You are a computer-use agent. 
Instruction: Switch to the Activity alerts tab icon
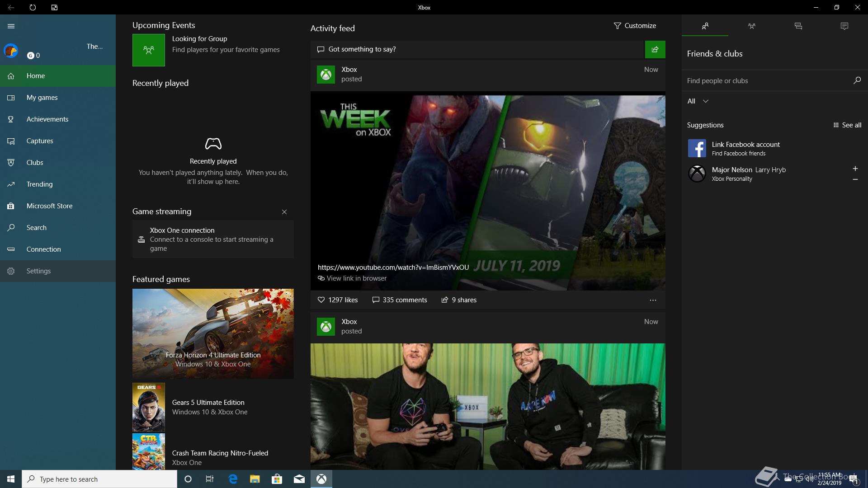pos(844,26)
